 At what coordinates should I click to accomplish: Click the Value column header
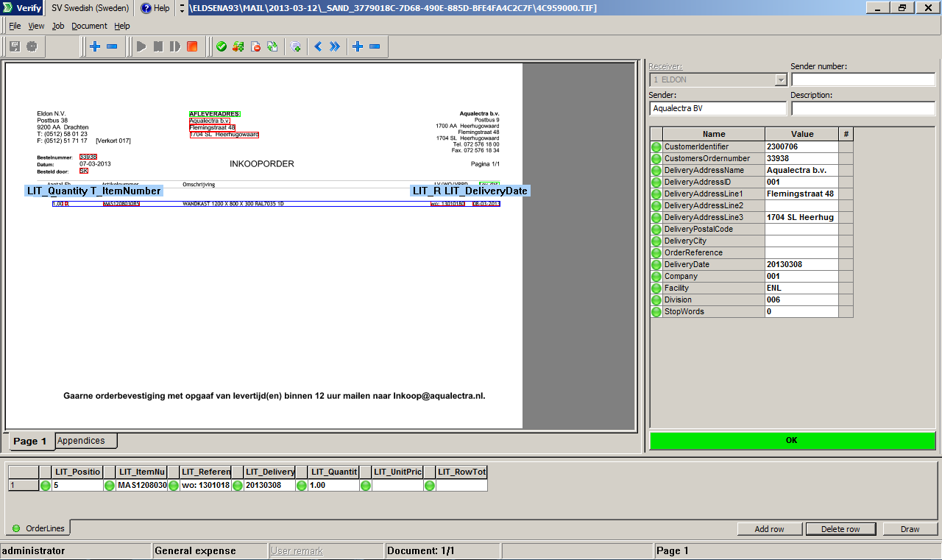click(x=802, y=134)
